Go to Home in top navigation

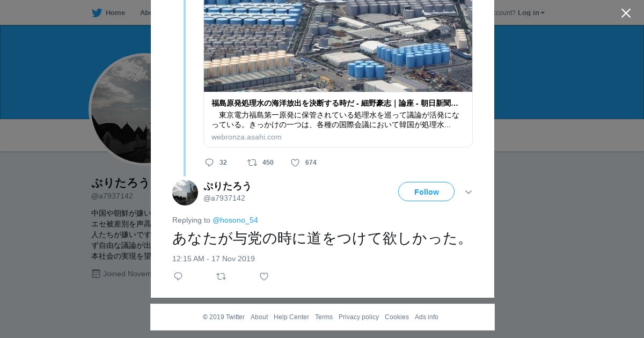point(115,13)
